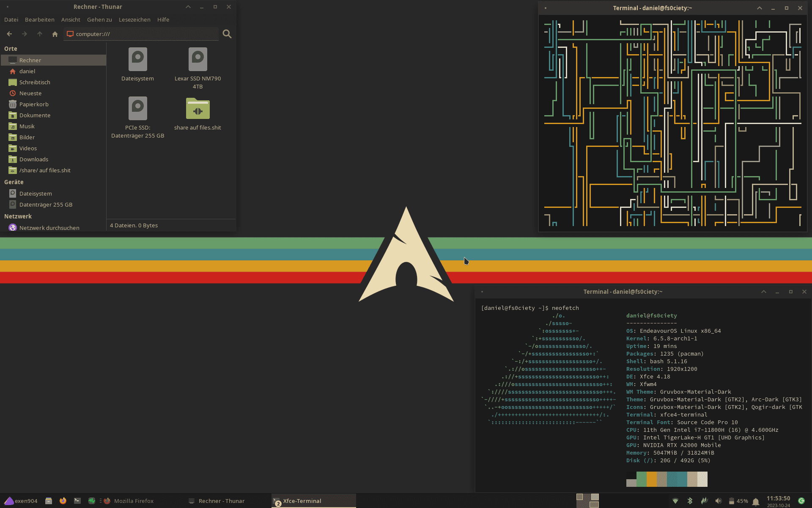Image resolution: width=812 pixels, height=508 pixels.
Task: Open the Gehen zu menu
Action: (99, 19)
